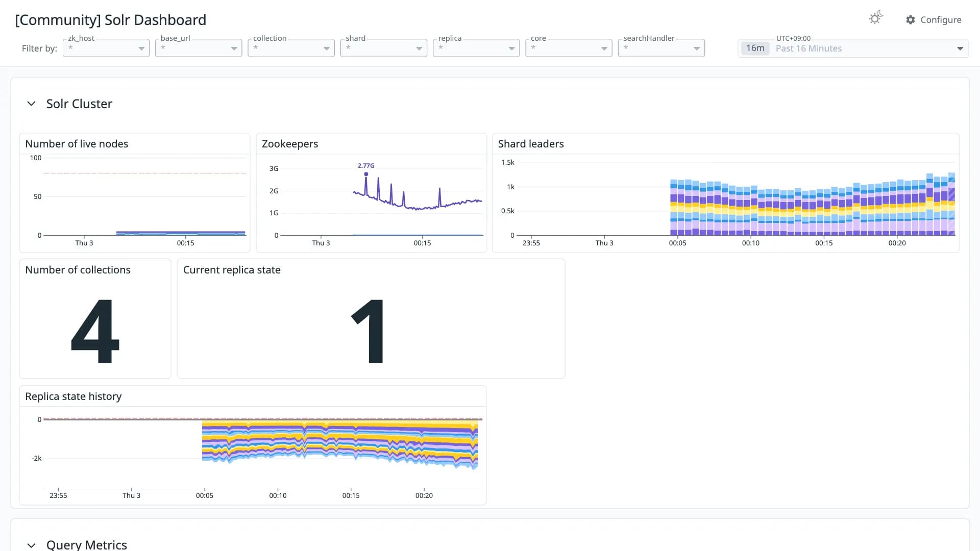Click the 16m time badge
Screen dimensions: 980x551
pyautogui.click(x=755, y=48)
